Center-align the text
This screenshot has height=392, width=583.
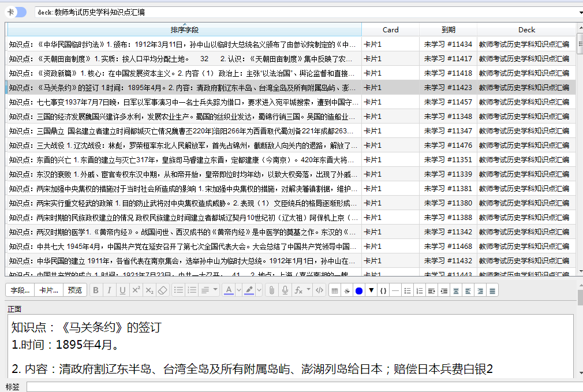(456, 291)
